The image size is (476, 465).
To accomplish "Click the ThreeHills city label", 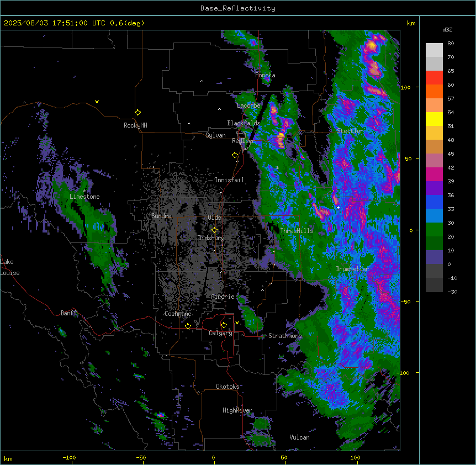I will 297,231.
